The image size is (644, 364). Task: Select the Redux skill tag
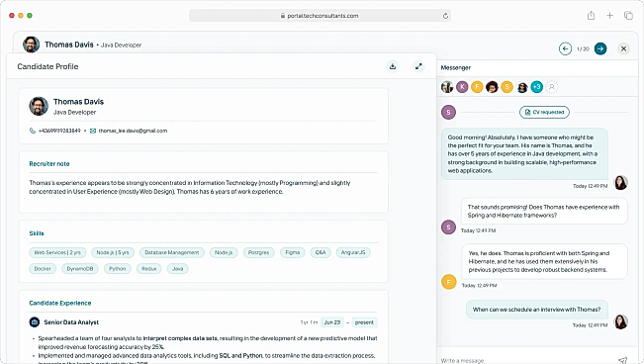[149, 269]
